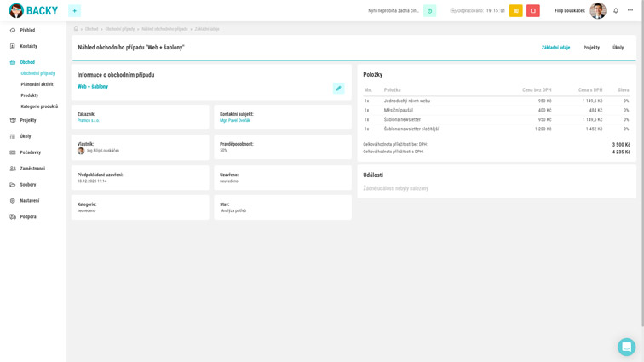This screenshot has width=644, height=362.
Task: Switch to the Projekty tab
Action: tap(591, 48)
